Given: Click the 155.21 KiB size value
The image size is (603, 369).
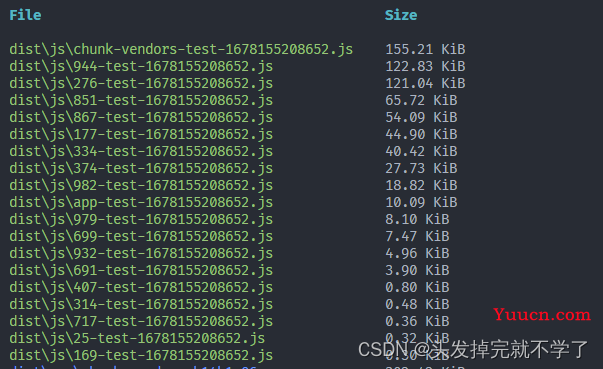Looking at the screenshot, I should tap(425, 50).
